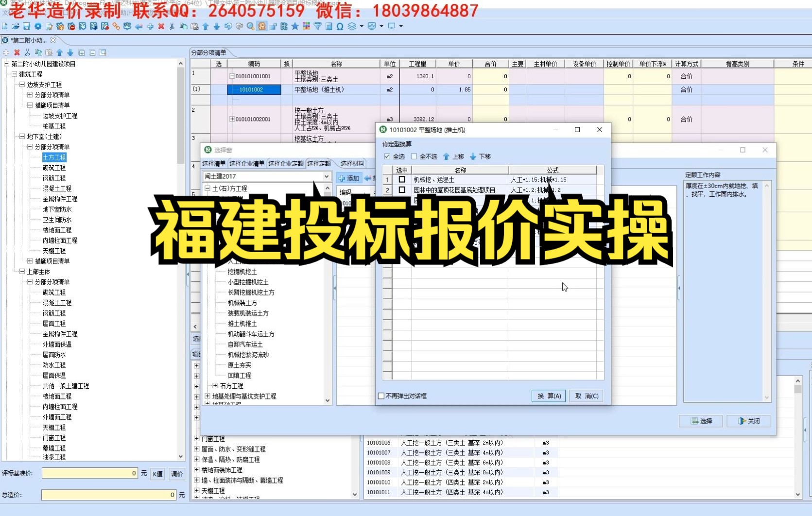Click the 调价 button
This screenshot has width=812, height=516.
point(177,474)
